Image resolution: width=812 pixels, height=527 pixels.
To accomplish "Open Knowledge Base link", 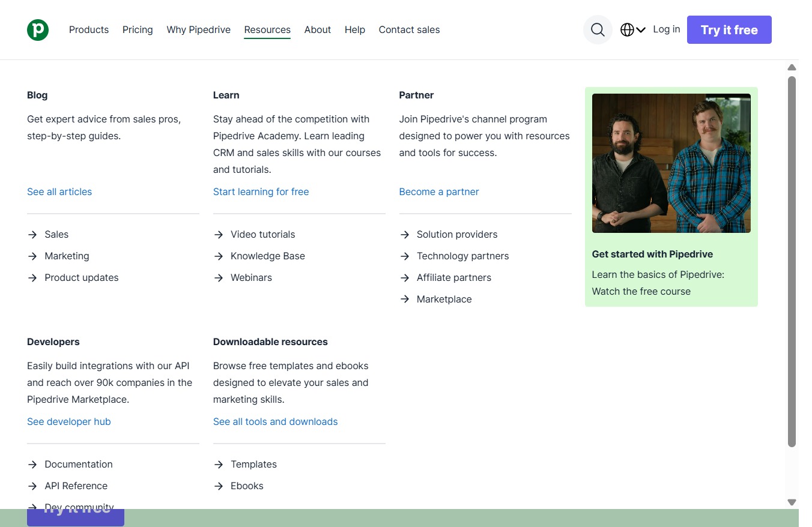I will tap(268, 256).
